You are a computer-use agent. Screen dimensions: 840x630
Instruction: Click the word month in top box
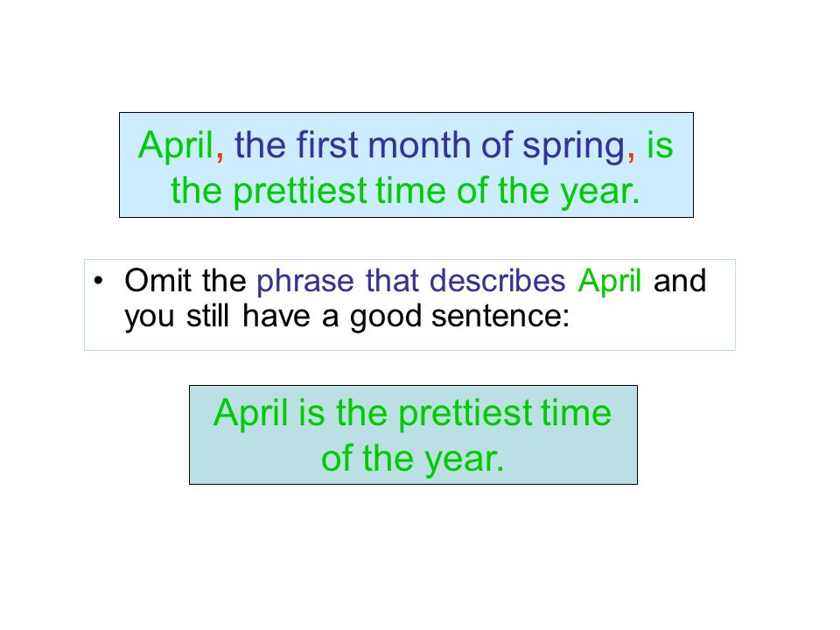click(419, 144)
